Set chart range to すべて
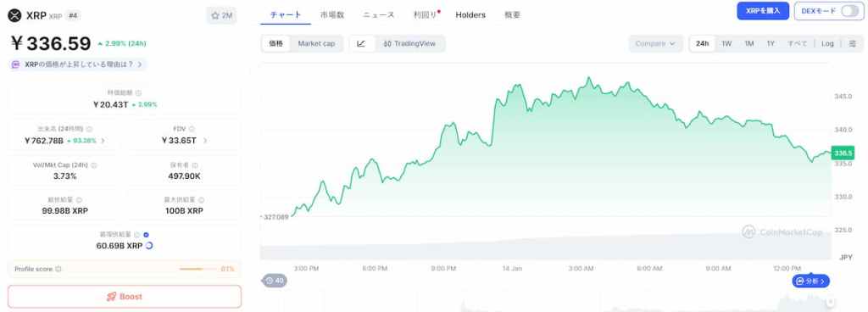Screen dimensions: 868x312 [797, 44]
